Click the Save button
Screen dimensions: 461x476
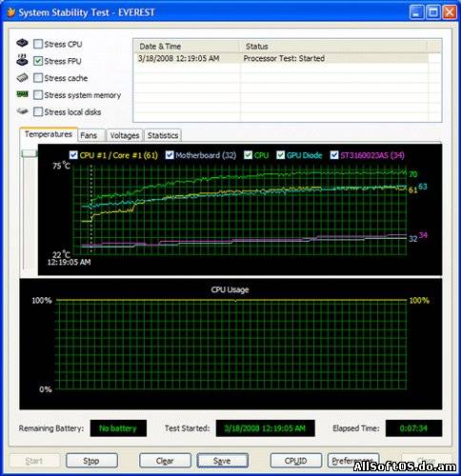[x=222, y=461]
